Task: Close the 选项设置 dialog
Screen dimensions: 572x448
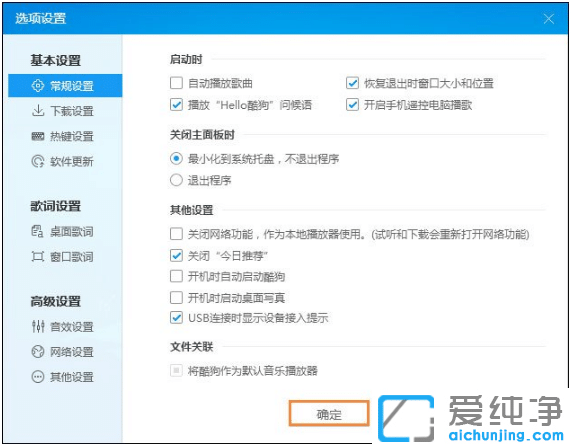Action: (549, 19)
